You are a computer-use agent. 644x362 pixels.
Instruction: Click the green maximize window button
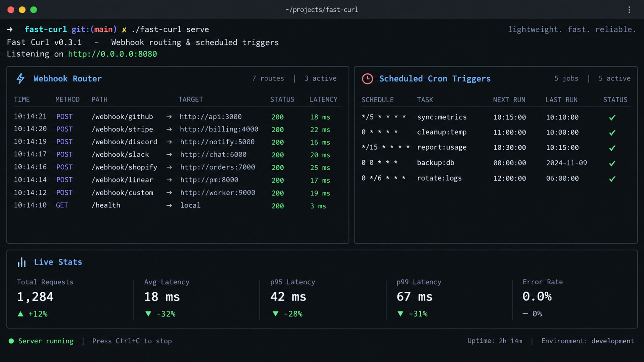(34, 10)
